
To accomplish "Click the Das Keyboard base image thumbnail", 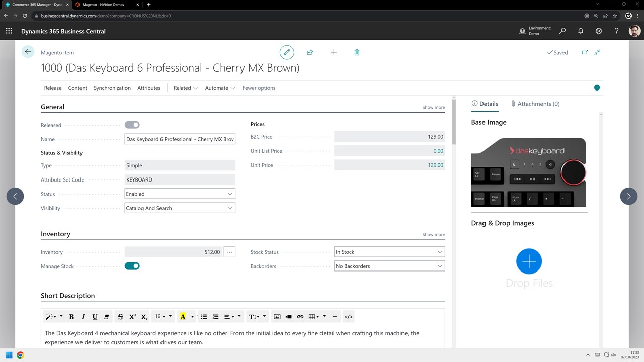I will pos(528,172).
